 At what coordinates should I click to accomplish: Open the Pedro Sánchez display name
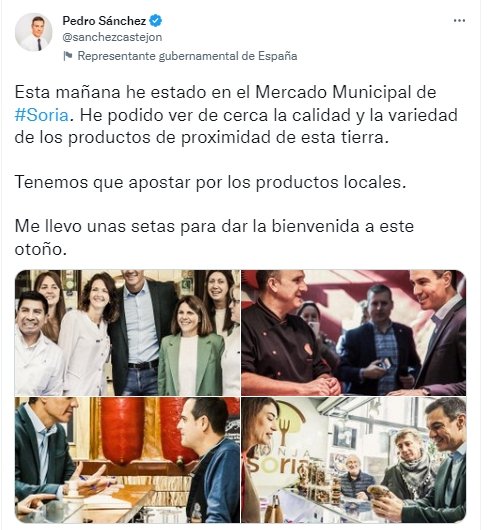[x=104, y=21]
